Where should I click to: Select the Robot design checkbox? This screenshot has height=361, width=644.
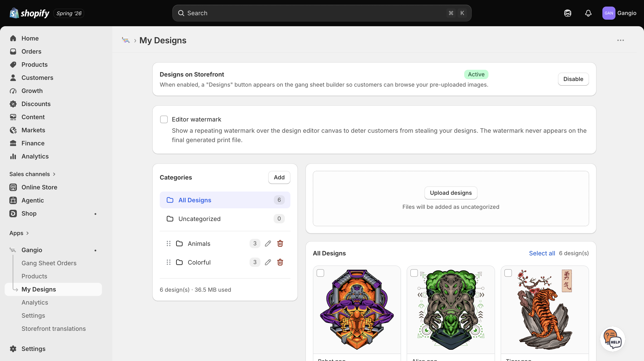pyautogui.click(x=320, y=273)
